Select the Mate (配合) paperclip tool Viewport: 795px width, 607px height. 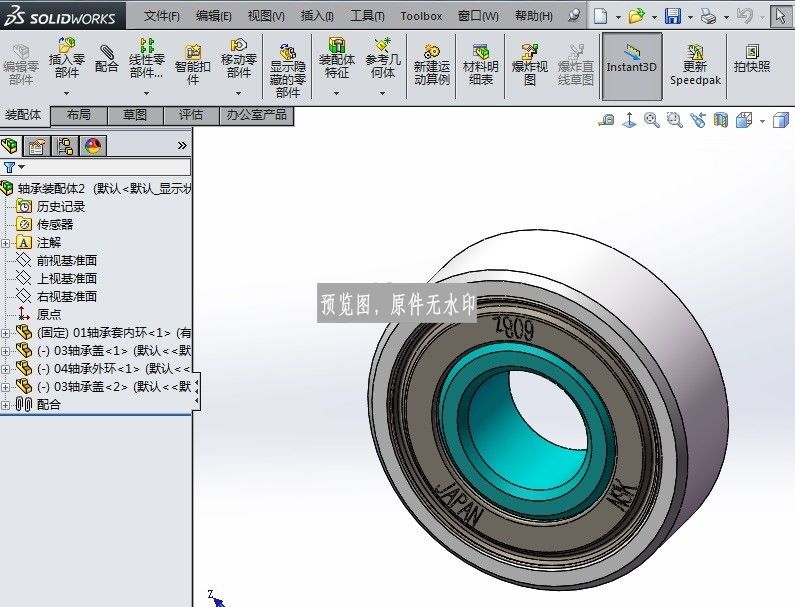[x=106, y=58]
